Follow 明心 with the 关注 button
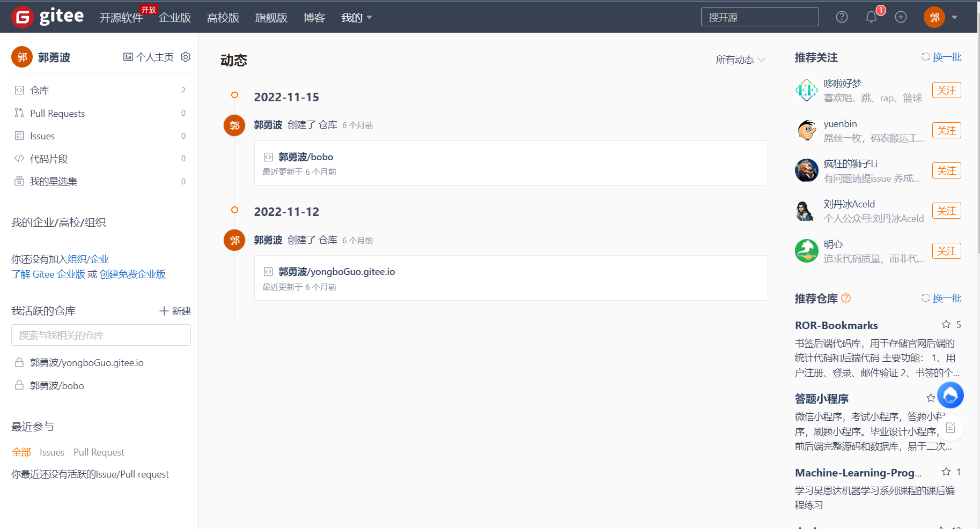This screenshot has width=980, height=529. pyautogui.click(x=946, y=251)
